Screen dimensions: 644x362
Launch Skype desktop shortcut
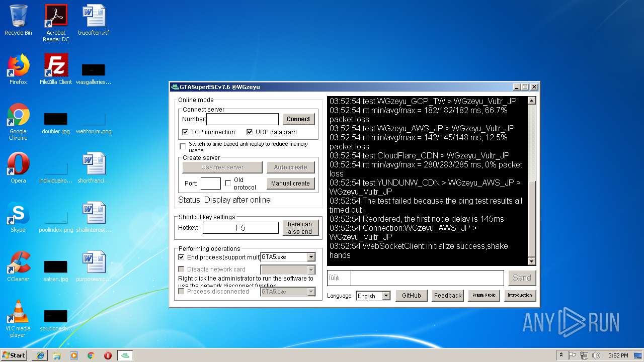18,217
